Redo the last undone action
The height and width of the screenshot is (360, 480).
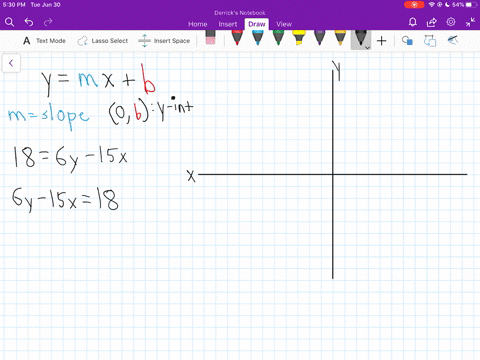[48, 22]
